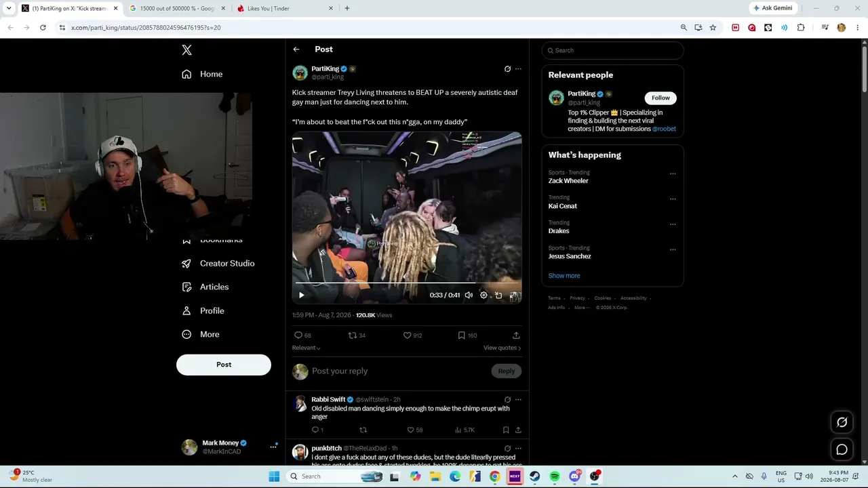Click Show more under What's happening

564,276
